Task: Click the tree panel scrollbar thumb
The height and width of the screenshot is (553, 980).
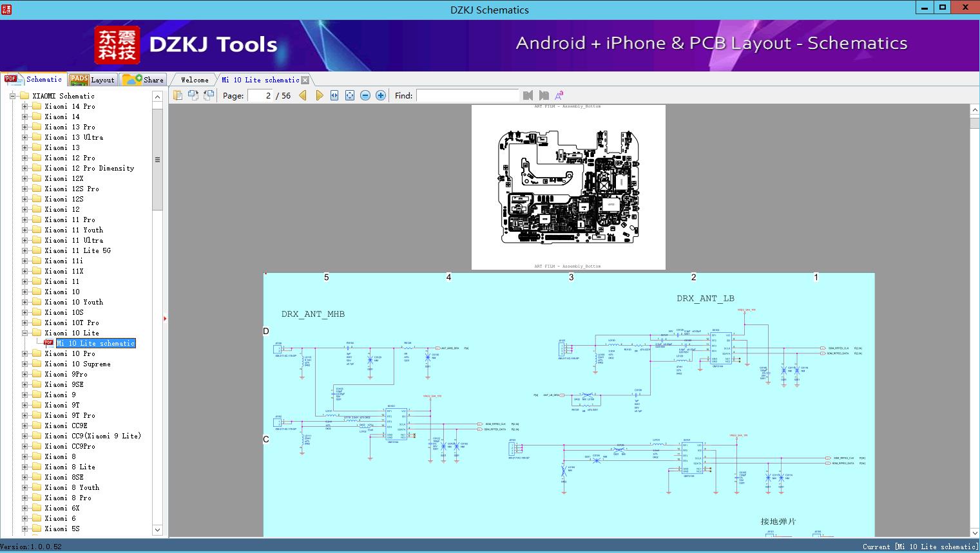Action: 157,159
